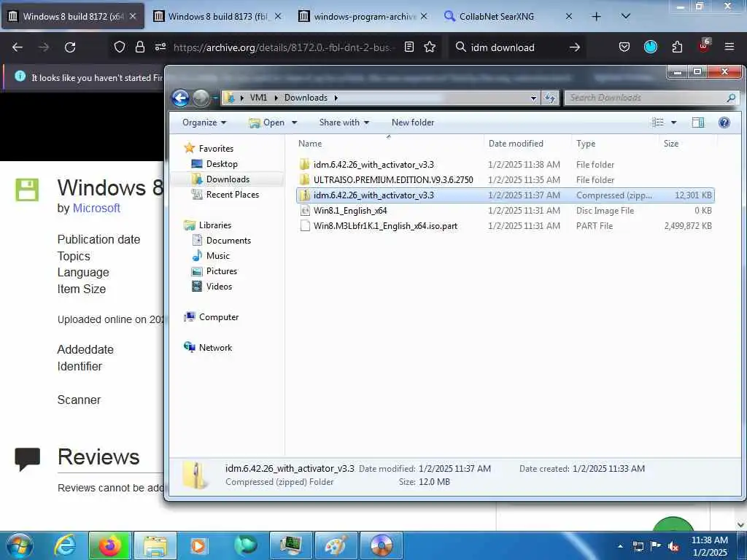Open the Organize menu

point(204,122)
